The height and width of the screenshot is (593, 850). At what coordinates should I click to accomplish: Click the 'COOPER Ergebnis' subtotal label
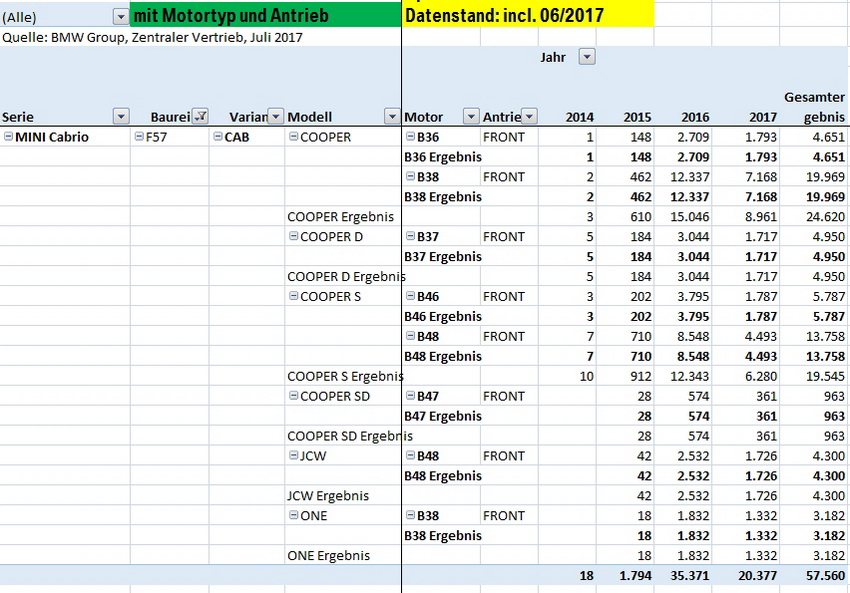[x=340, y=217]
